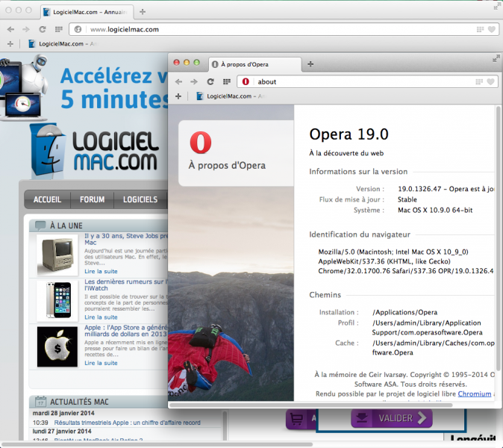Click the old Macintosh thumbnail
503x448 pixels.
click(57, 255)
